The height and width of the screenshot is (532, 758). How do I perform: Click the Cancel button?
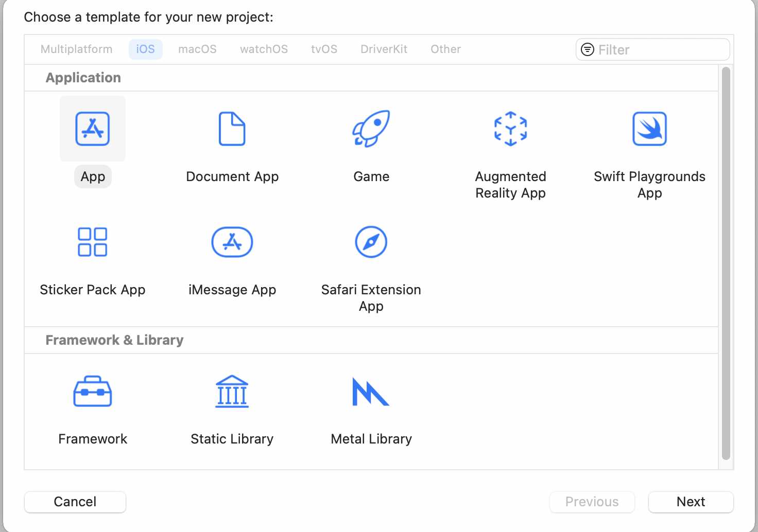[75, 502]
